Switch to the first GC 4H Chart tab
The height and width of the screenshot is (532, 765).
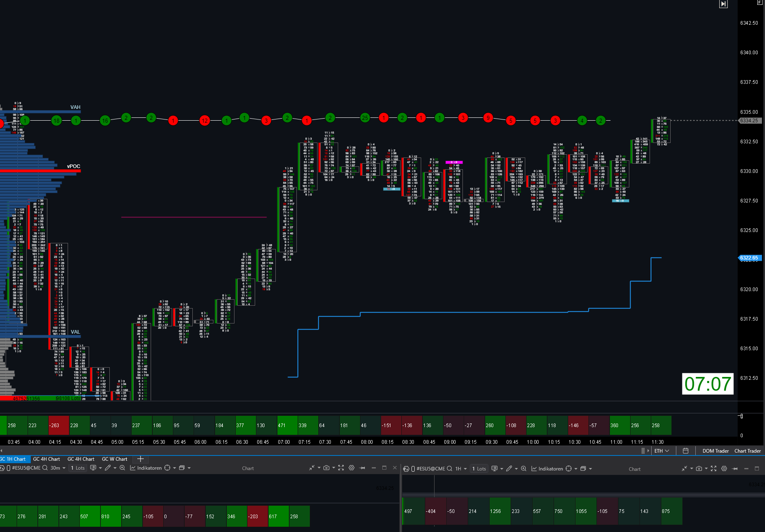click(47, 459)
